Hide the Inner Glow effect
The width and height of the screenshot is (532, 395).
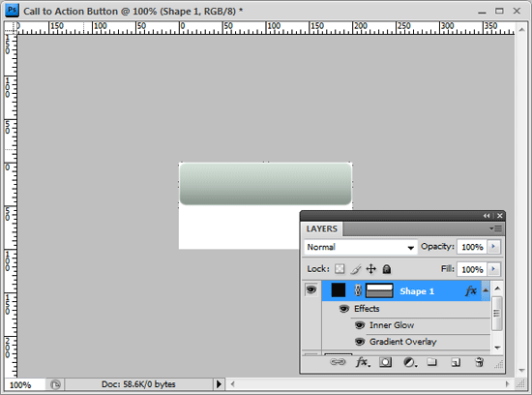360,325
